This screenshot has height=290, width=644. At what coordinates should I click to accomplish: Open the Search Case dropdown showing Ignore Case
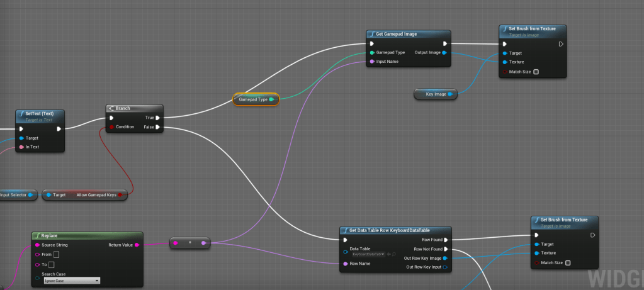coord(71,281)
